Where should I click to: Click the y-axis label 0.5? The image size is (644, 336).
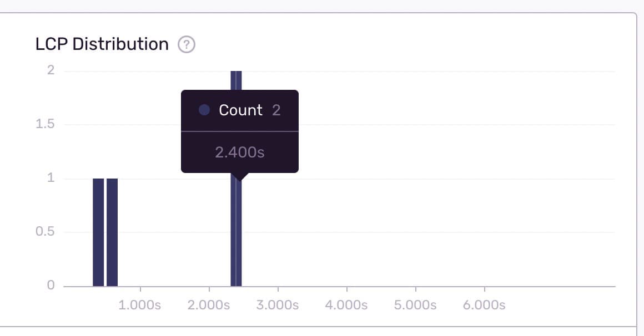46,232
